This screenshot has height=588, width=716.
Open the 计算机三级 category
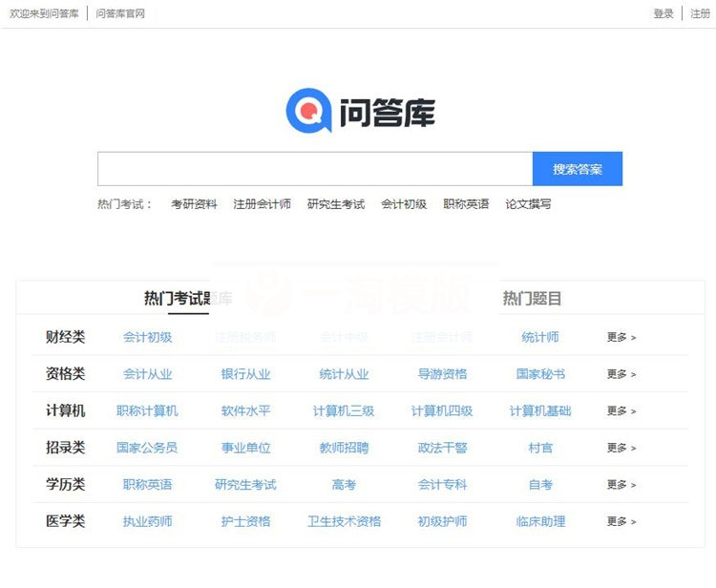coord(344,411)
